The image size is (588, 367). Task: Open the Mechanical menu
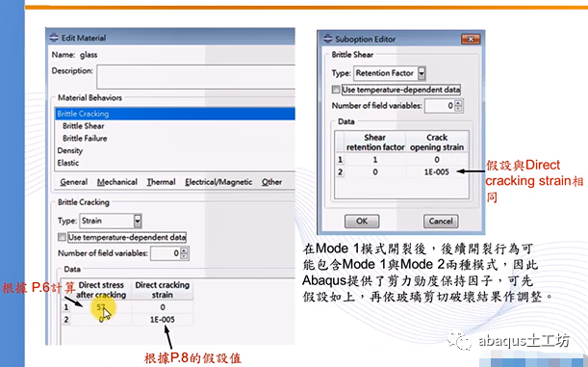117,182
